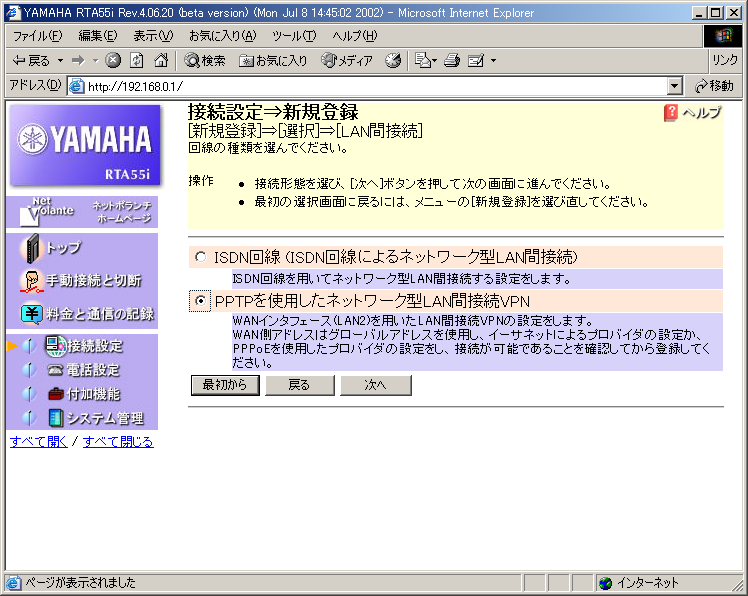Viewport: 748px width, 596px height.
Task: Click the Print toolbar icon
Action: click(x=452, y=61)
